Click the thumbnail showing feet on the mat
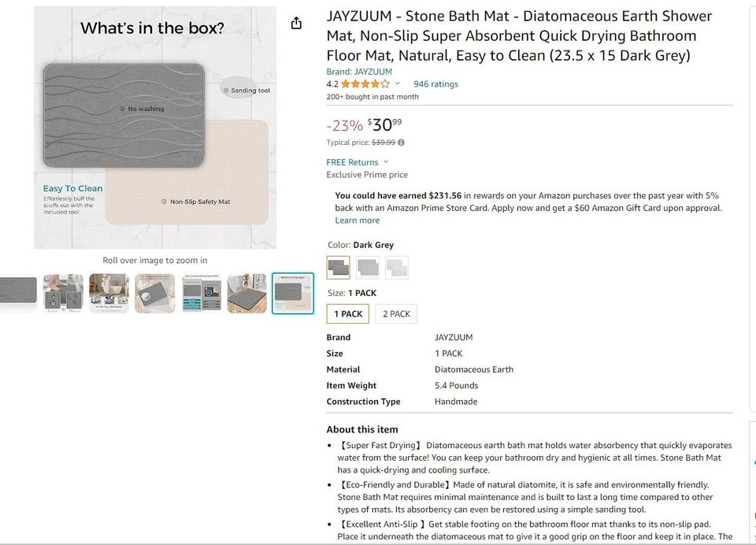 [62, 293]
